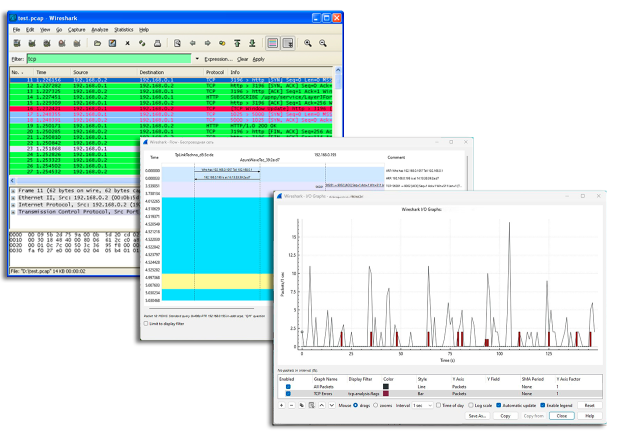Open the Analyze menu
620x435 pixels.
pyautogui.click(x=100, y=30)
